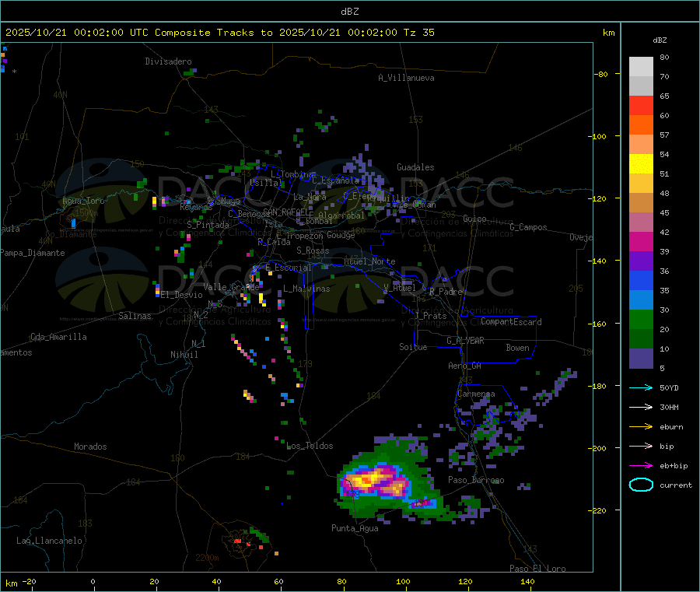Click the La_Nora map label
This screenshot has width=700, height=592.
(310, 197)
